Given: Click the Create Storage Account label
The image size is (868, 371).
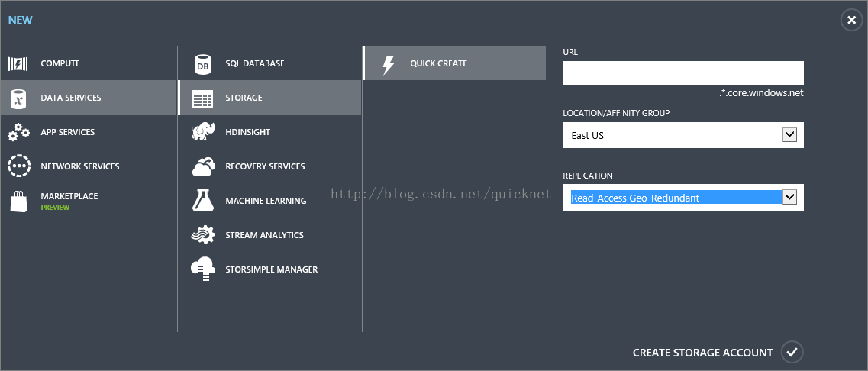Looking at the screenshot, I should pos(702,353).
